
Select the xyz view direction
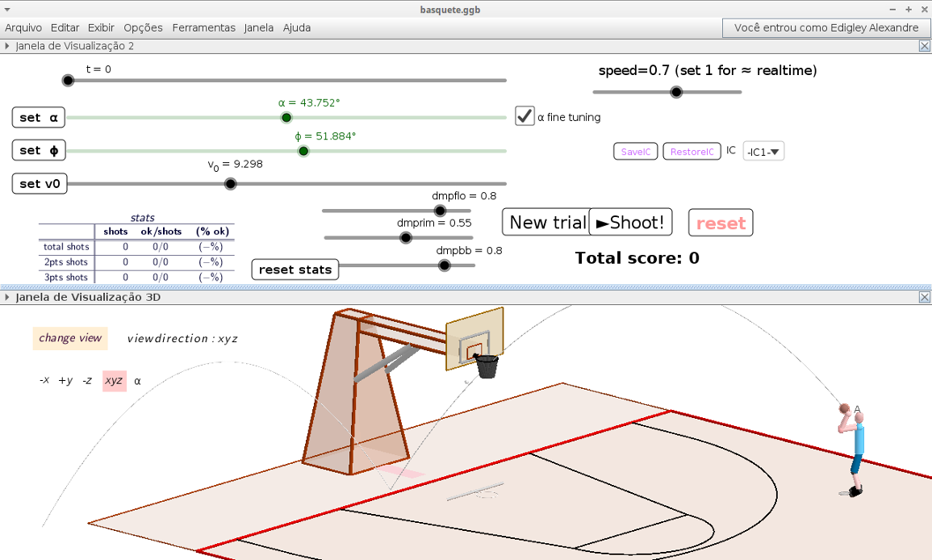click(x=114, y=381)
